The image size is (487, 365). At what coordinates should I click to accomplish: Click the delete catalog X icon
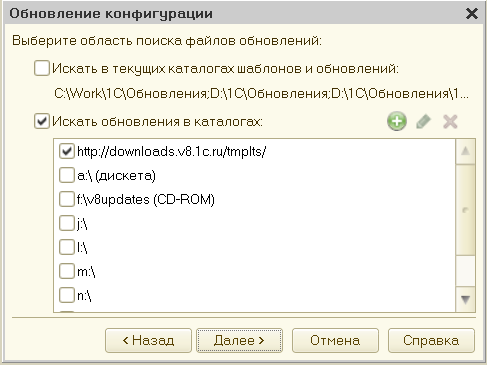(x=450, y=122)
